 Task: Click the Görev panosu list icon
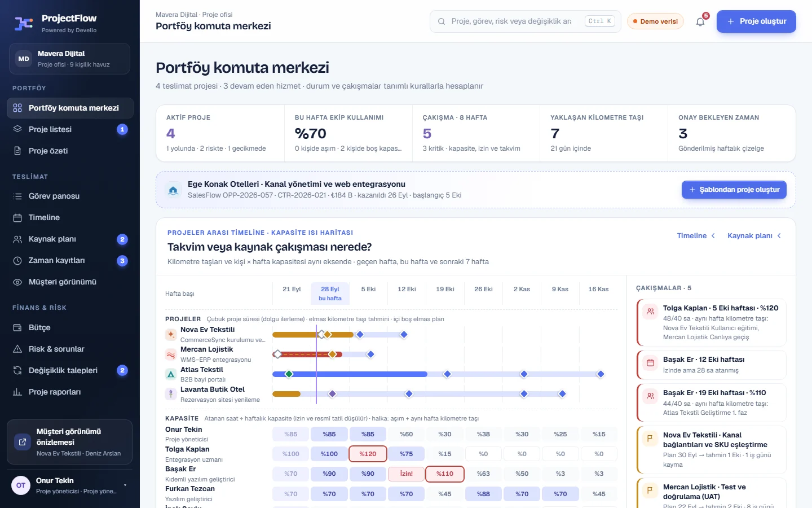pyautogui.click(x=17, y=196)
